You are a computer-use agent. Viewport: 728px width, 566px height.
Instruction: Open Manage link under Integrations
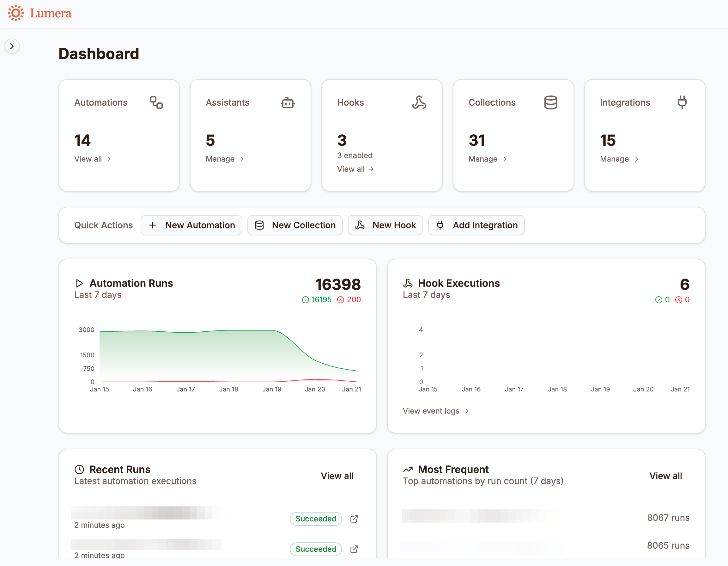pyautogui.click(x=619, y=159)
